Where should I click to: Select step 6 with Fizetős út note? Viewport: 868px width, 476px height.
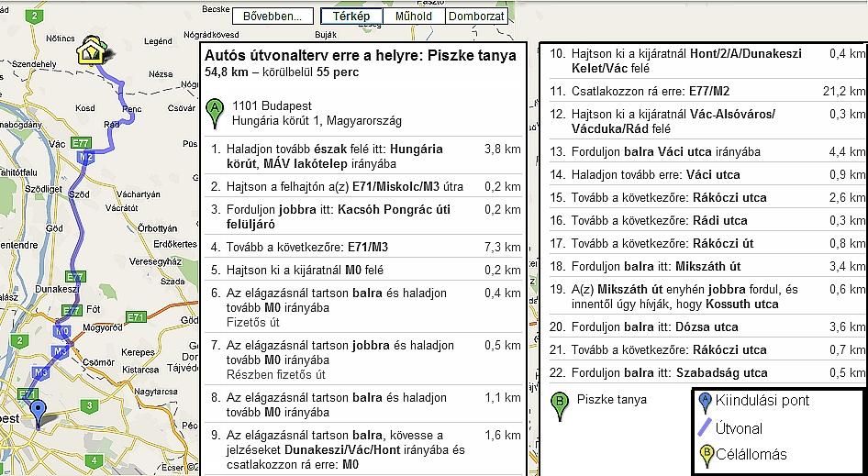pos(363,307)
